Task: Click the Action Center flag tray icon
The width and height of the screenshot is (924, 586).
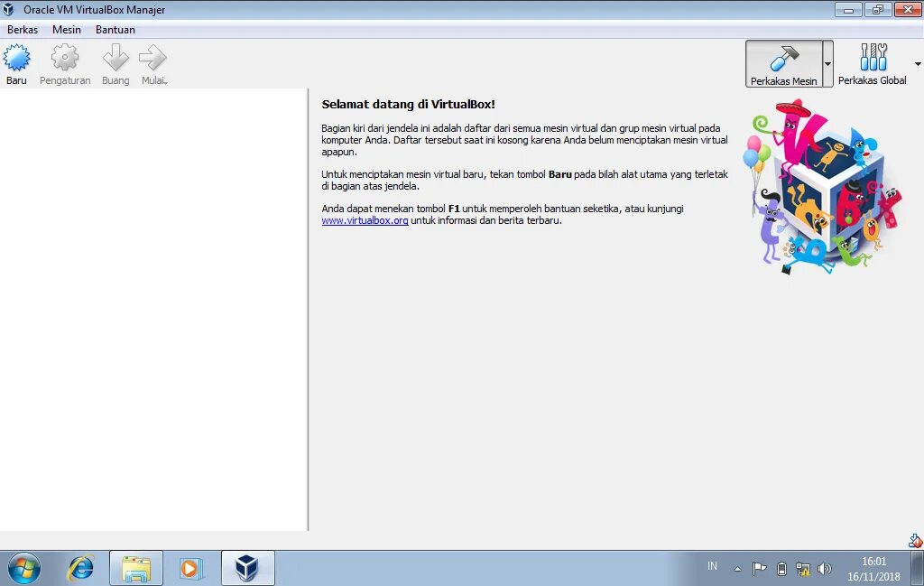Action: (x=760, y=569)
